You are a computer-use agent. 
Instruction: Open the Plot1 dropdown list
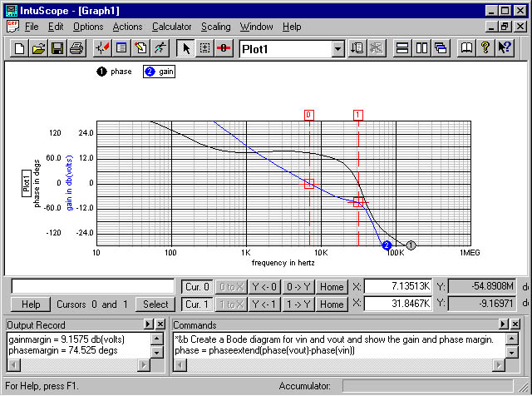pos(337,48)
